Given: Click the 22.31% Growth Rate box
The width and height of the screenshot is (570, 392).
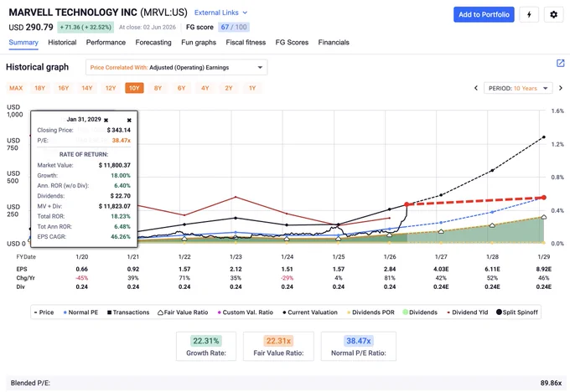Looking at the screenshot, I should point(206,346).
